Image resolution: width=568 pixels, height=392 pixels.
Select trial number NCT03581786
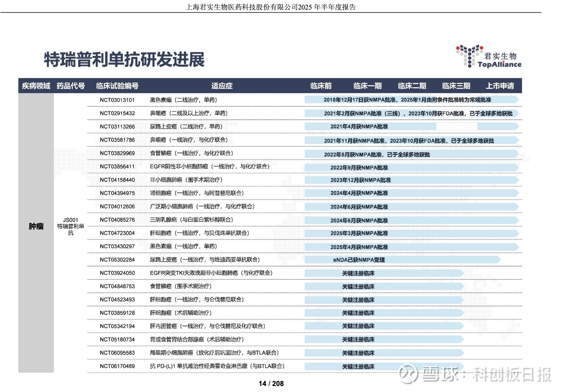click(x=117, y=140)
